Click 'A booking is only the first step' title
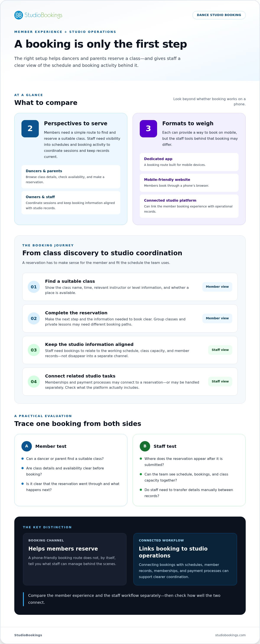This screenshot has height=644, width=260. coord(101,44)
